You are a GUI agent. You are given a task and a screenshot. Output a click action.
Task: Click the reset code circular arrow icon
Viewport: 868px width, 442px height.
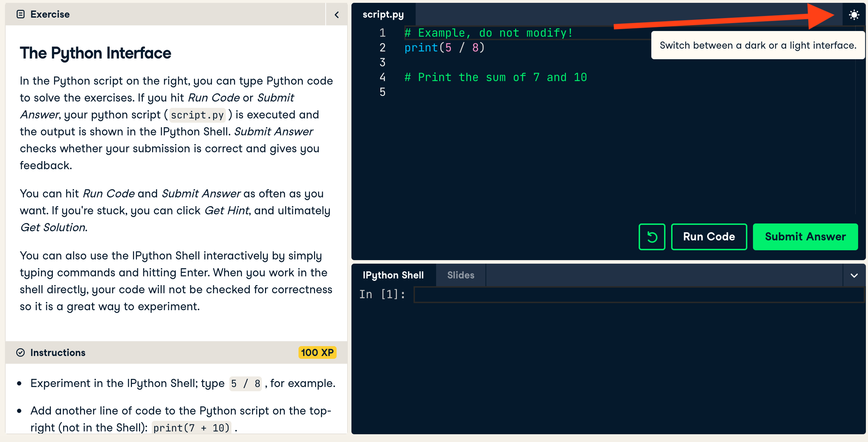point(652,237)
